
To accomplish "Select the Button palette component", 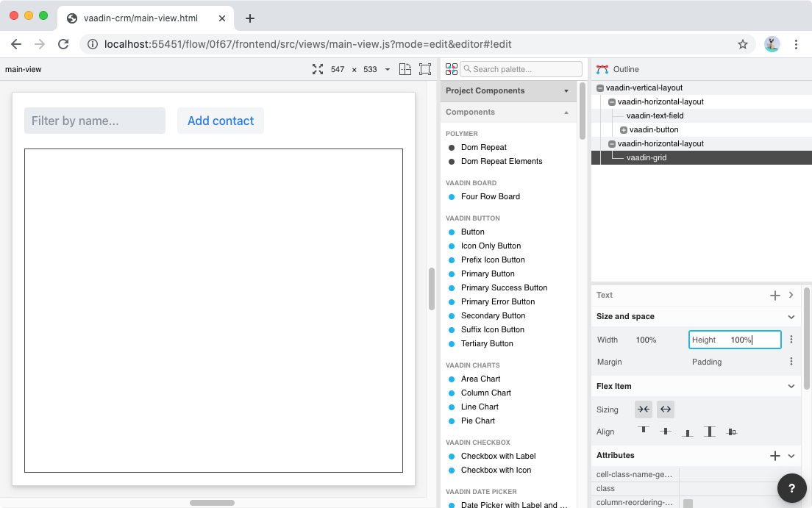I will 472,232.
